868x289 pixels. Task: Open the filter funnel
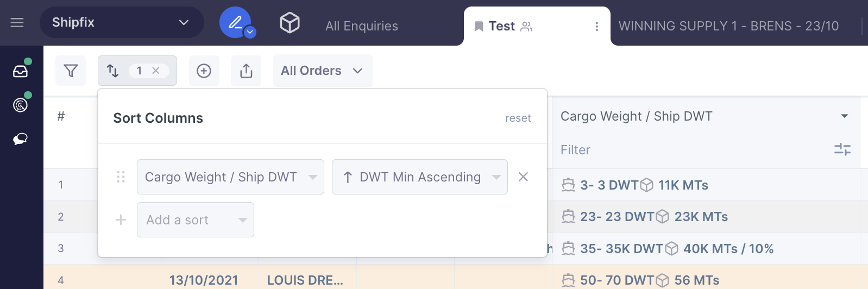(71, 71)
